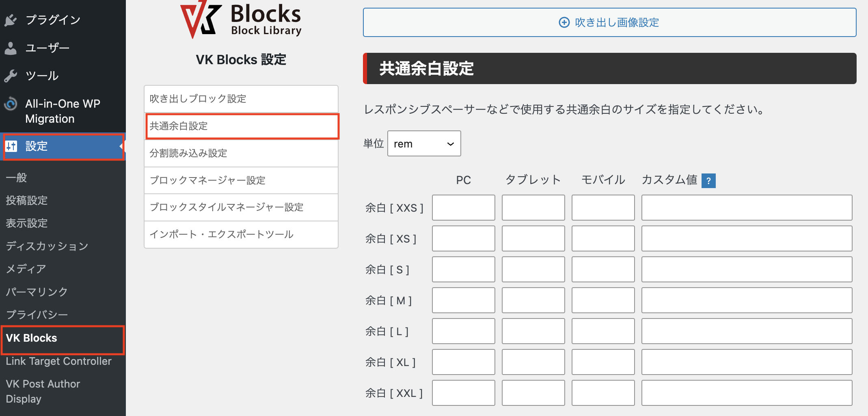Click the plus icon on 吹き出し画像設定

click(564, 23)
